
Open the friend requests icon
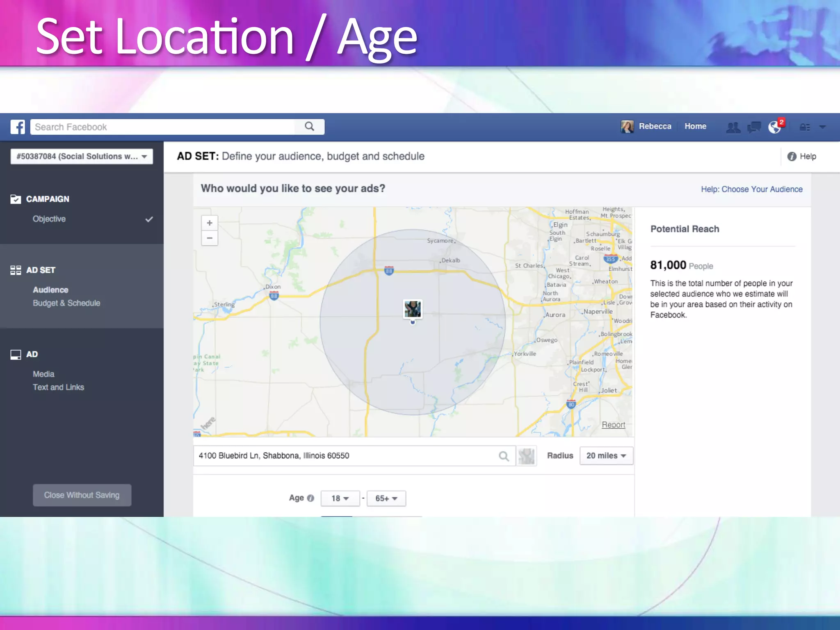(733, 127)
